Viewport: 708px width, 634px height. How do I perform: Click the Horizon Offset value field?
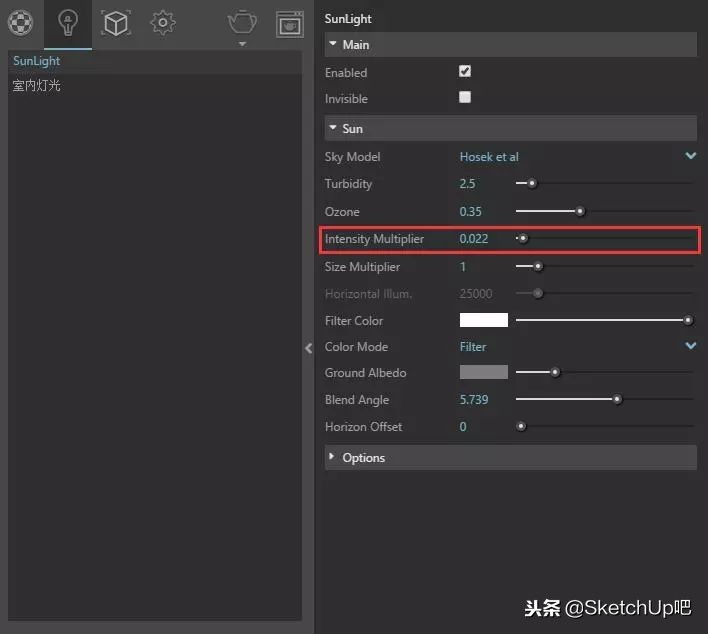click(x=463, y=427)
